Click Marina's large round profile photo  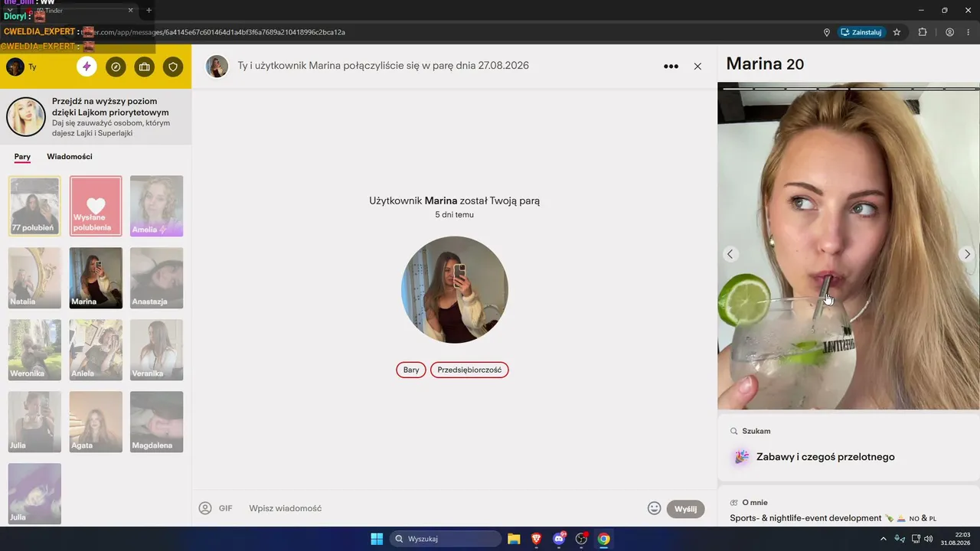[x=455, y=289]
